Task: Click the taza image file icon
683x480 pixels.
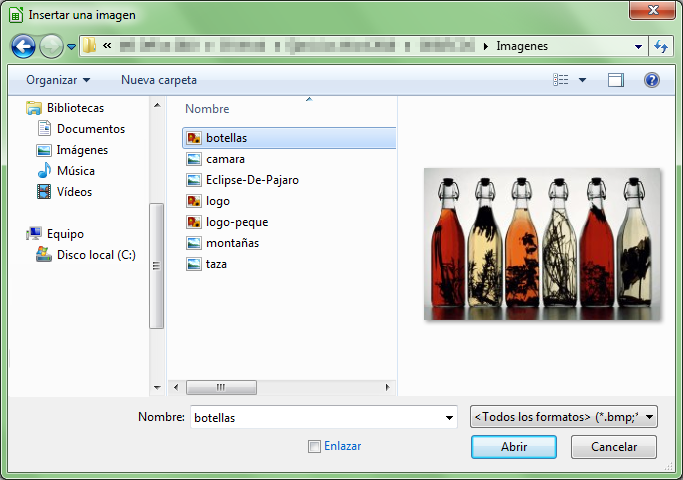Action: 194,264
